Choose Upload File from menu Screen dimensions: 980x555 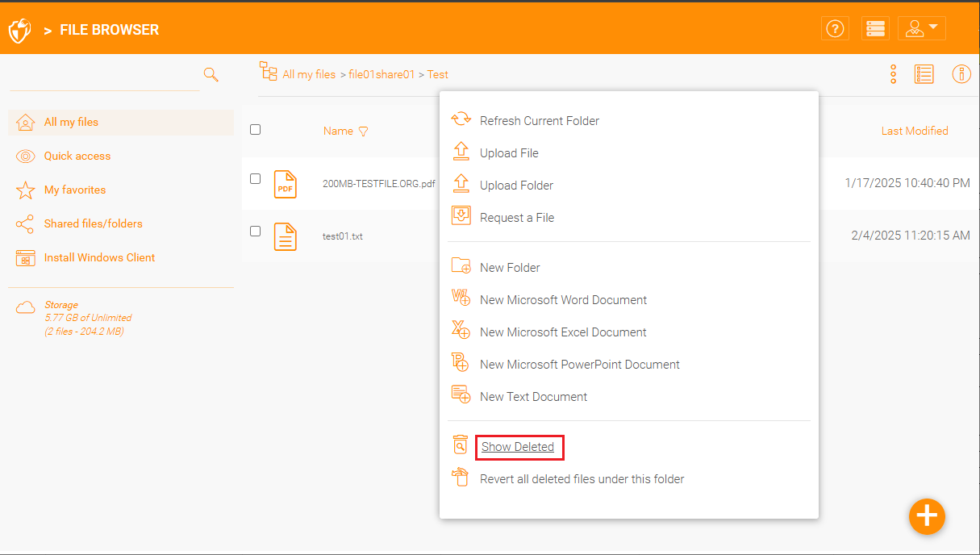pyautogui.click(x=509, y=153)
